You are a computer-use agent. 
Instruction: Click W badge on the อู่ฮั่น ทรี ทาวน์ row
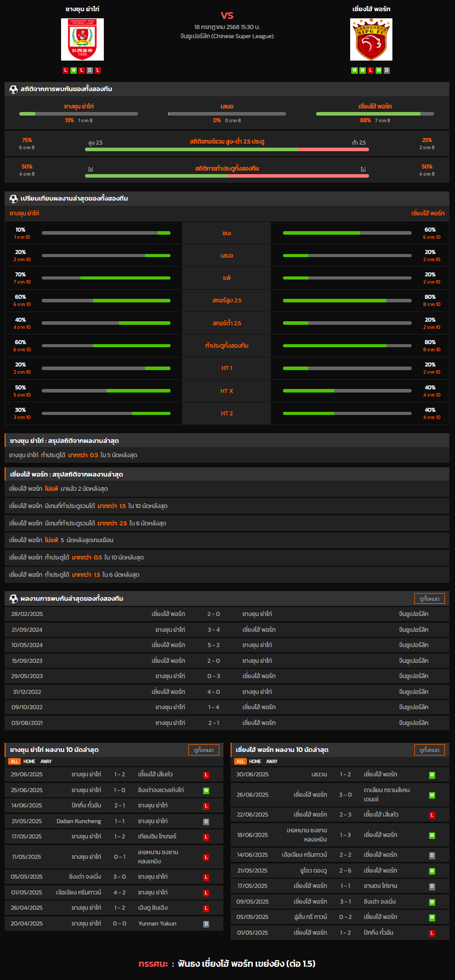[432, 917]
